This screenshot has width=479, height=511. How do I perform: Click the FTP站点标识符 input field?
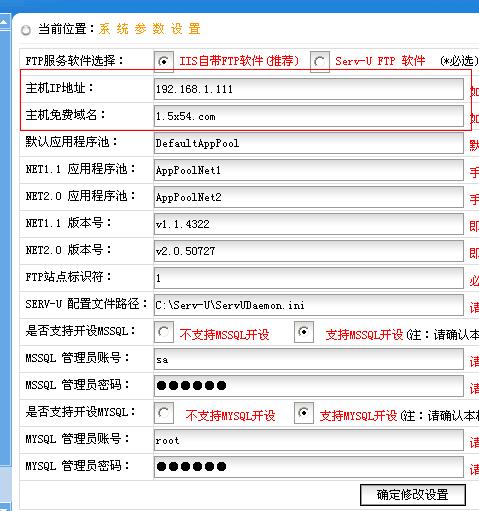coord(309,278)
